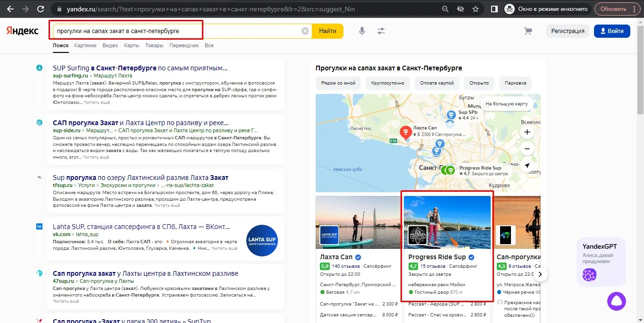Open the incognito mode indicator
Viewport: 644px width, 323px height.
coord(547,9)
